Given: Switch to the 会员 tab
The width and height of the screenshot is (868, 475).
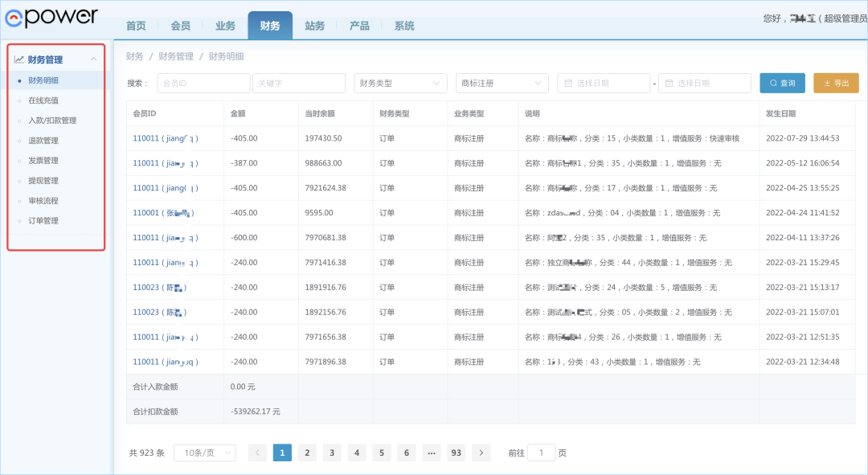Looking at the screenshot, I should tap(180, 26).
